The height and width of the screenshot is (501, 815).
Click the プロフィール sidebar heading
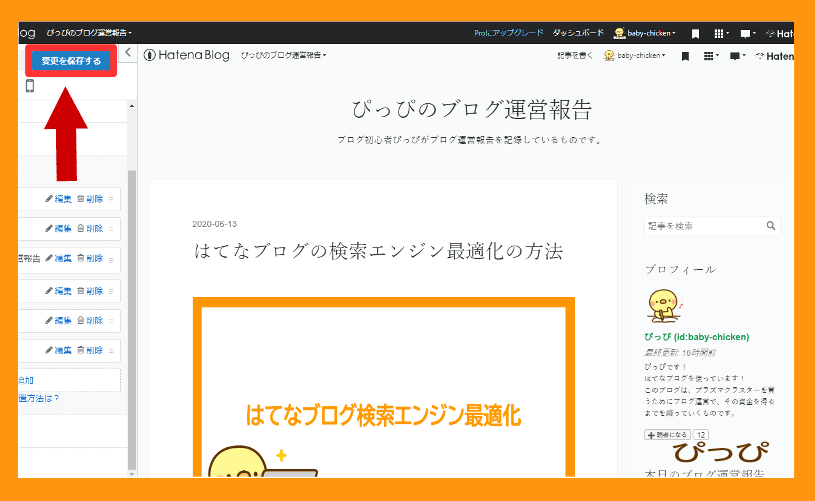(x=680, y=270)
